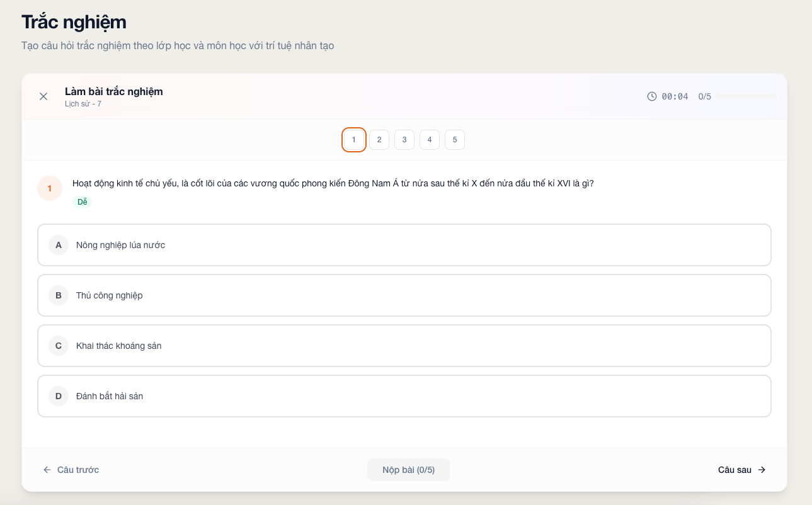Advance with Câu sau
Viewport: 812px width, 505px height.
[742, 470]
